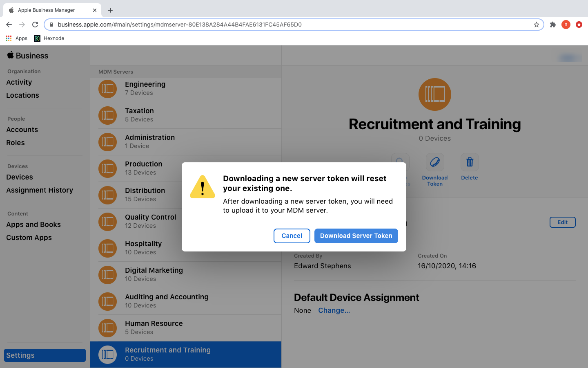Click the Engineering server icon
Screen dimensions: 588x368
(x=107, y=89)
